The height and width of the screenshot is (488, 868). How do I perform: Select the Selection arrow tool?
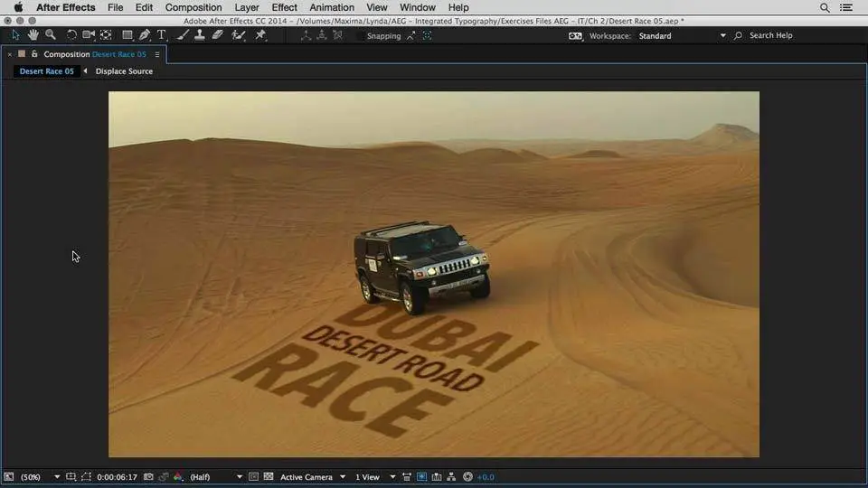(15, 35)
